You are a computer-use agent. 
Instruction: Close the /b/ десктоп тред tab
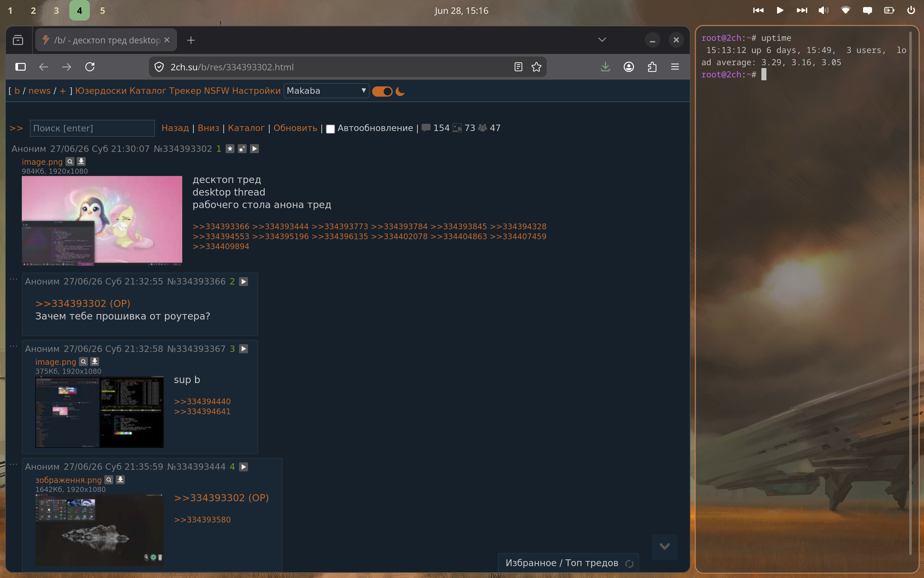(x=167, y=40)
